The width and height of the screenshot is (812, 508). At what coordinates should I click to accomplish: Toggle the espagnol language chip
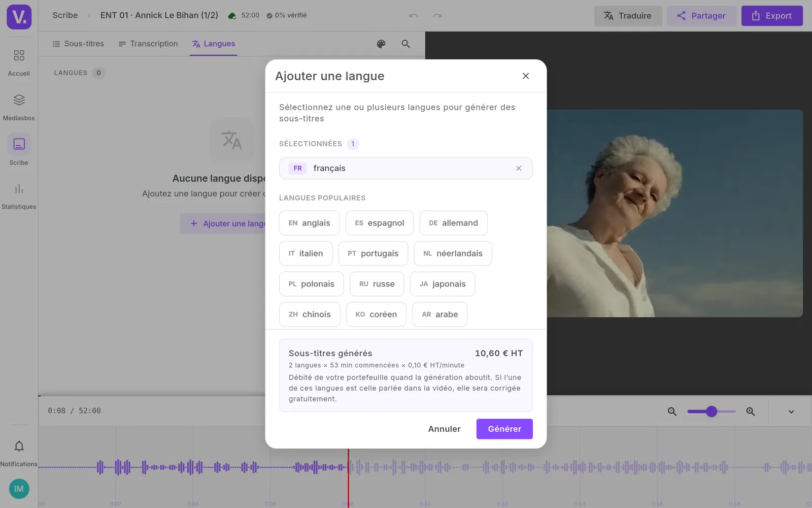pos(380,223)
